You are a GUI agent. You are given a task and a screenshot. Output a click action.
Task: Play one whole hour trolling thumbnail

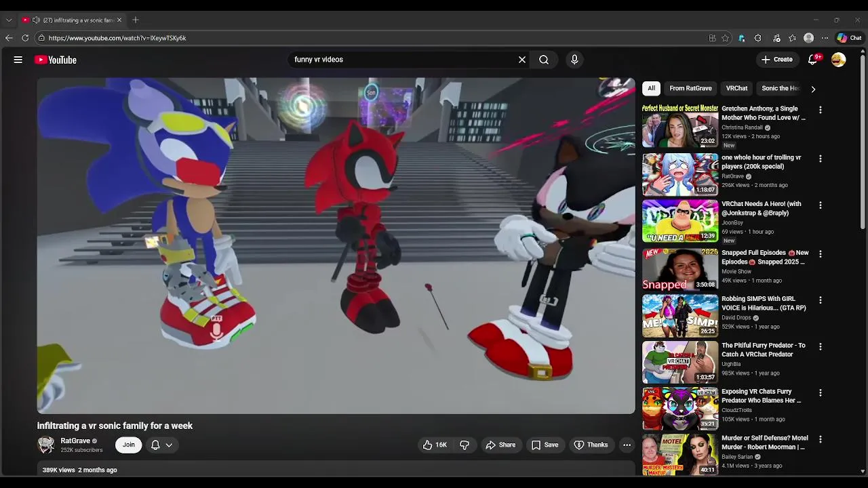tap(680, 174)
